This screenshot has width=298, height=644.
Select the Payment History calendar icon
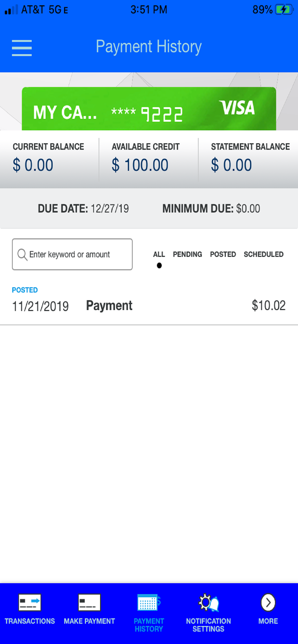[149, 602]
